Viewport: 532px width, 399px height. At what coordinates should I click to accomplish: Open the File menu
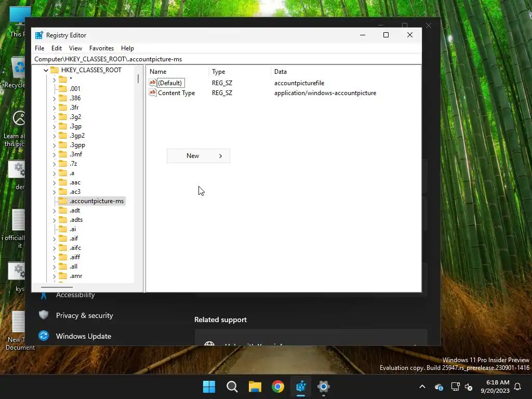point(39,48)
